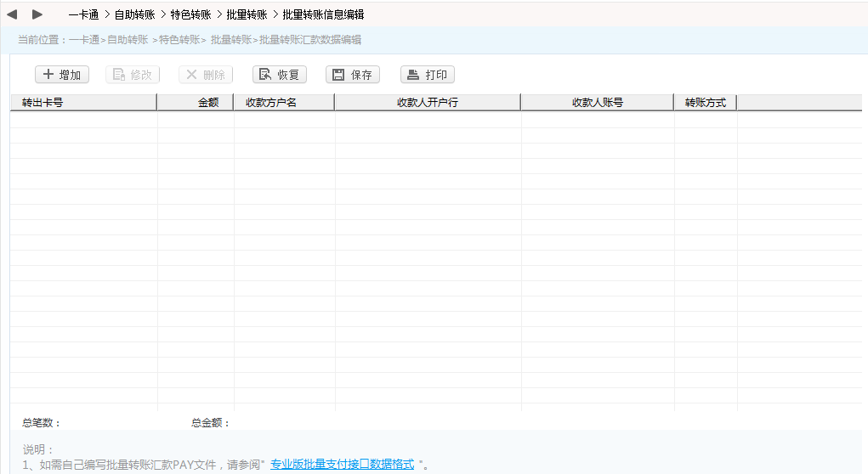Click the back navigation arrow
Viewport: 868px width, 474px height.
click(12, 14)
